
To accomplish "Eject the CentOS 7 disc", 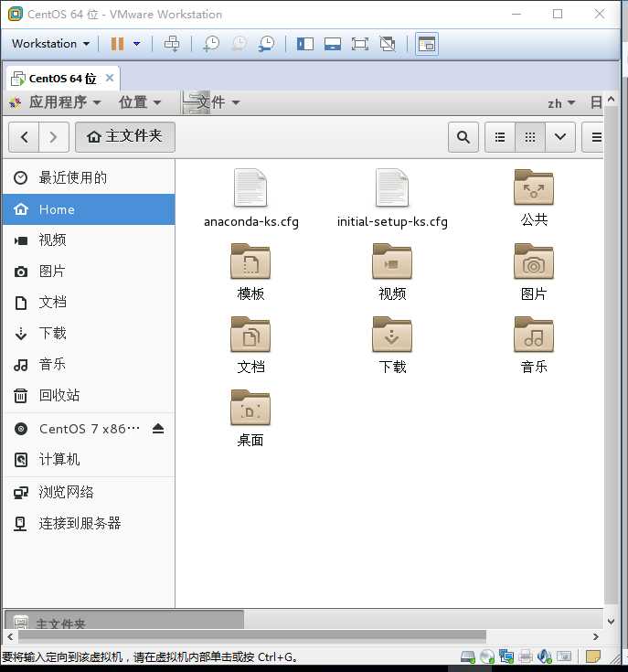I will tap(158, 429).
